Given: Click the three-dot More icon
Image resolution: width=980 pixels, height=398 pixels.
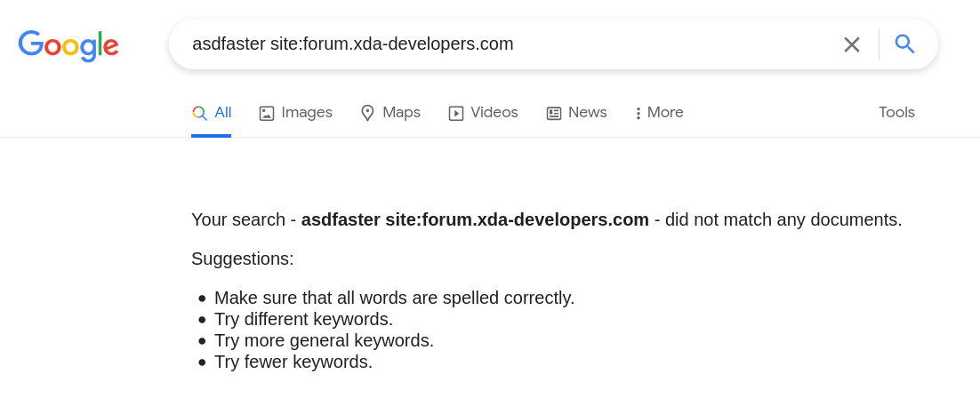Looking at the screenshot, I should pos(639,113).
